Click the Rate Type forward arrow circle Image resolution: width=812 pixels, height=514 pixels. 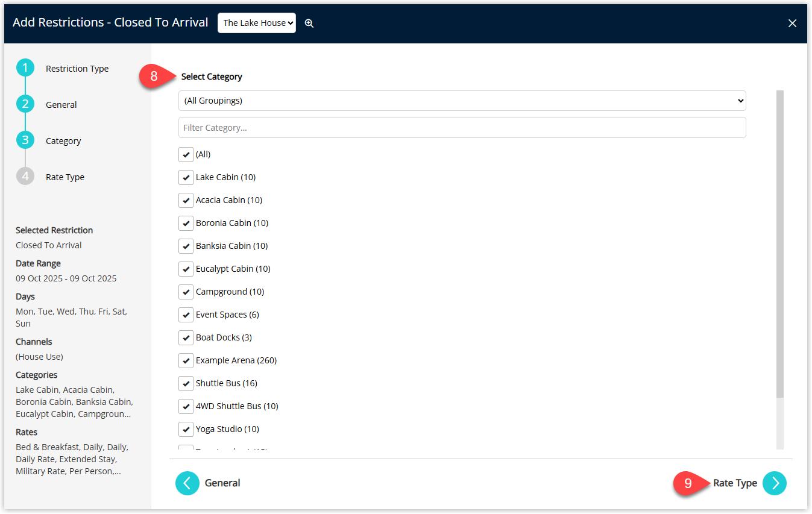pyautogui.click(x=775, y=483)
